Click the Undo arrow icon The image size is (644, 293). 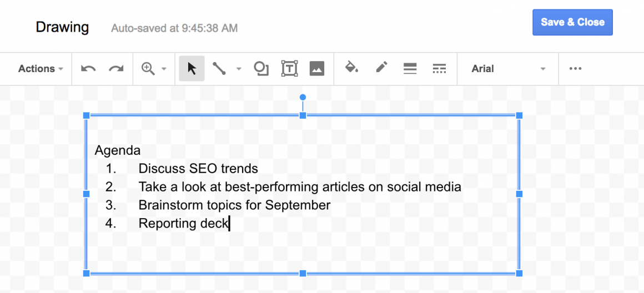pyautogui.click(x=88, y=68)
